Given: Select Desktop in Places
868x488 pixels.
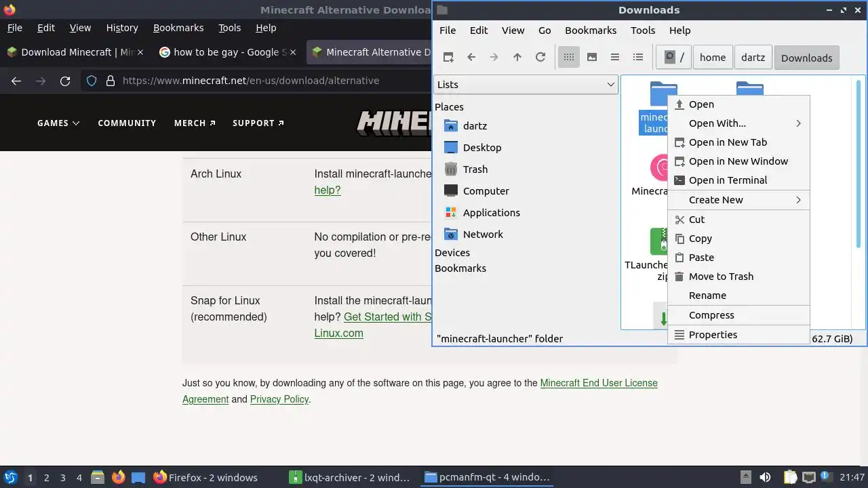Looking at the screenshot, I should (481, 148).
